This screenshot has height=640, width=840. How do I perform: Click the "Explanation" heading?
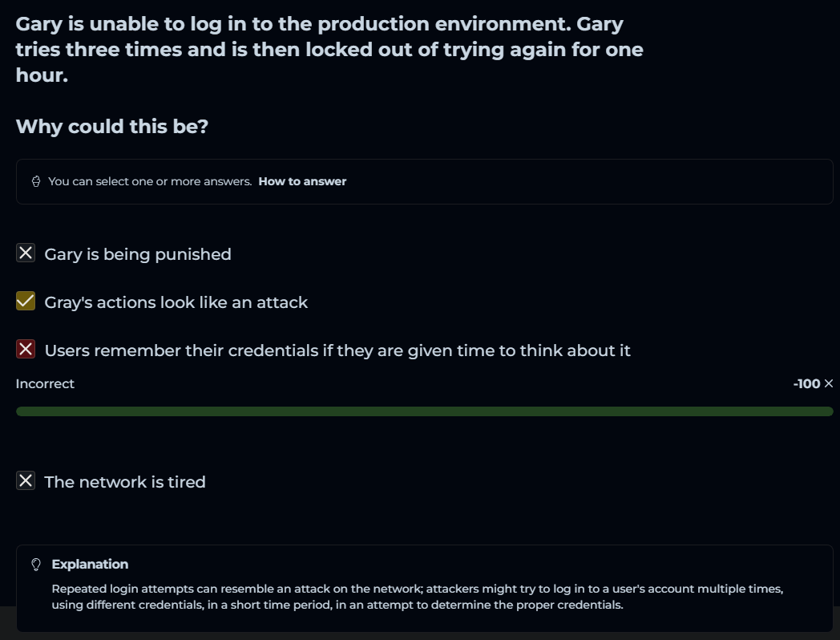(x=90, y=565)
